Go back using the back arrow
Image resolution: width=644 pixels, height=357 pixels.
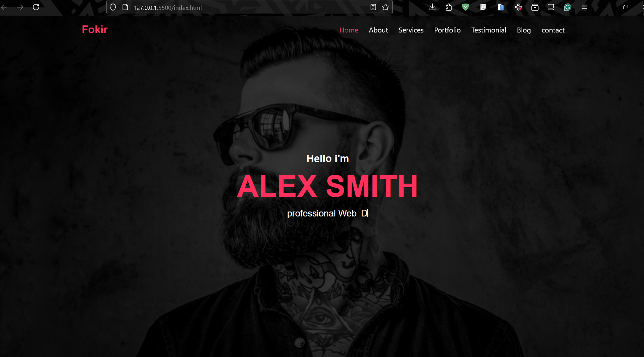coord(4,7)
